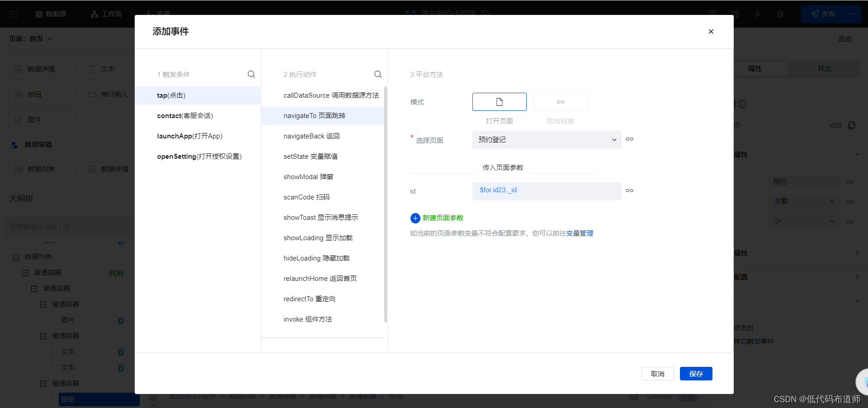
Task: Search execution actions with magnifier icon
Action: pyautogui.click(x=378, y=74)
